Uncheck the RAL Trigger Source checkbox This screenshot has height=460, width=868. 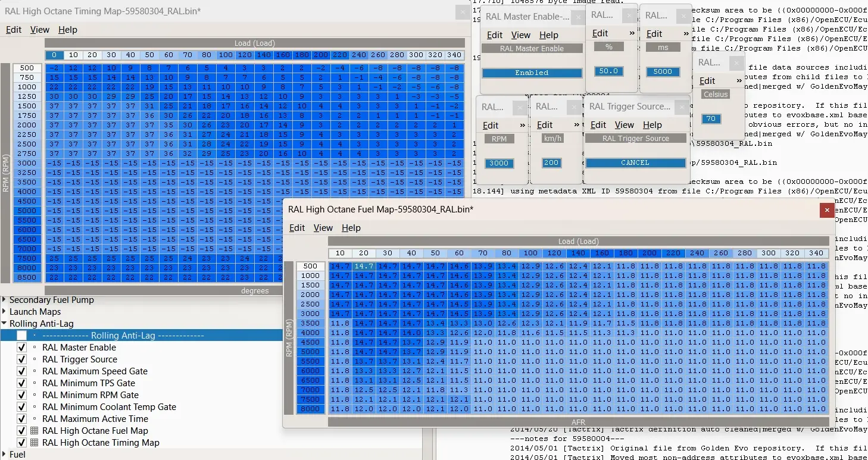[x=21, y=359]
